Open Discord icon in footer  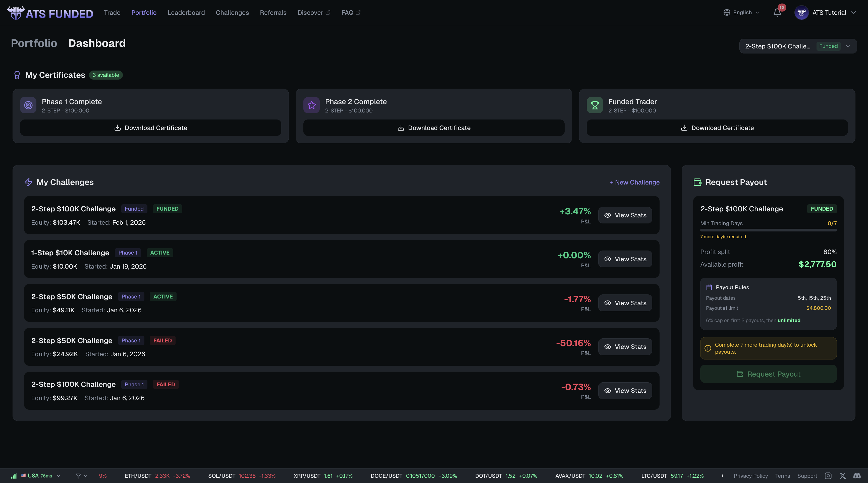click(857, 475)
